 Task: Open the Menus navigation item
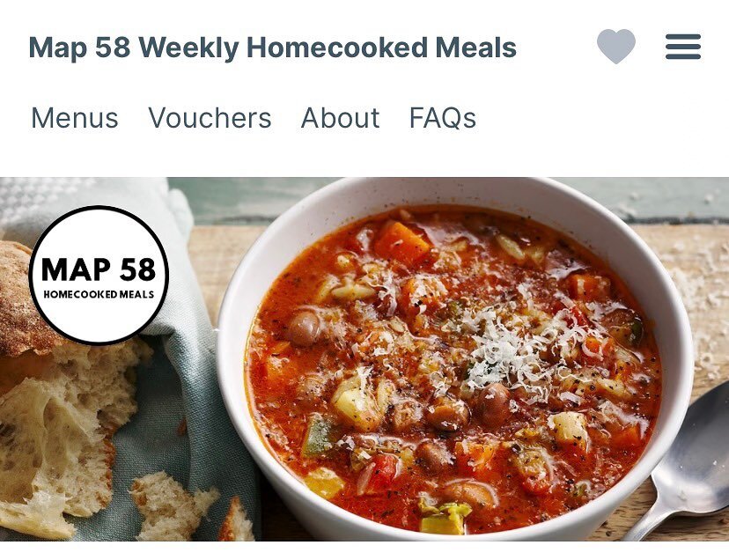[x=74, y=118]
